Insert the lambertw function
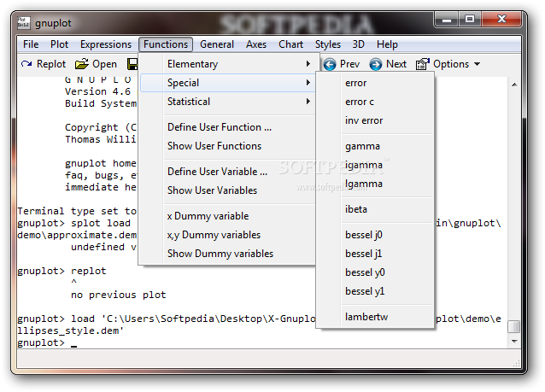 pyautogui.click(x=375, y=317)
